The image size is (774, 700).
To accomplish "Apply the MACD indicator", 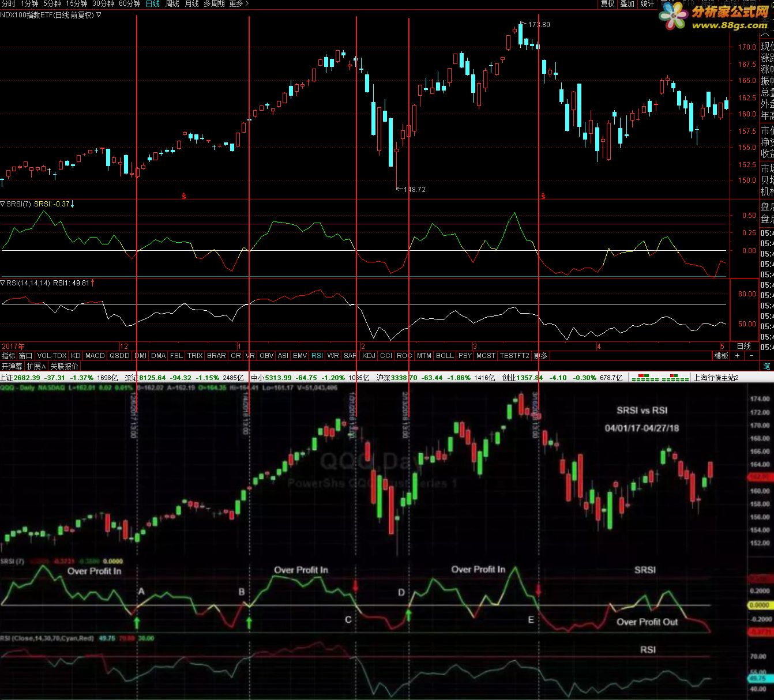I will point(95,356).
